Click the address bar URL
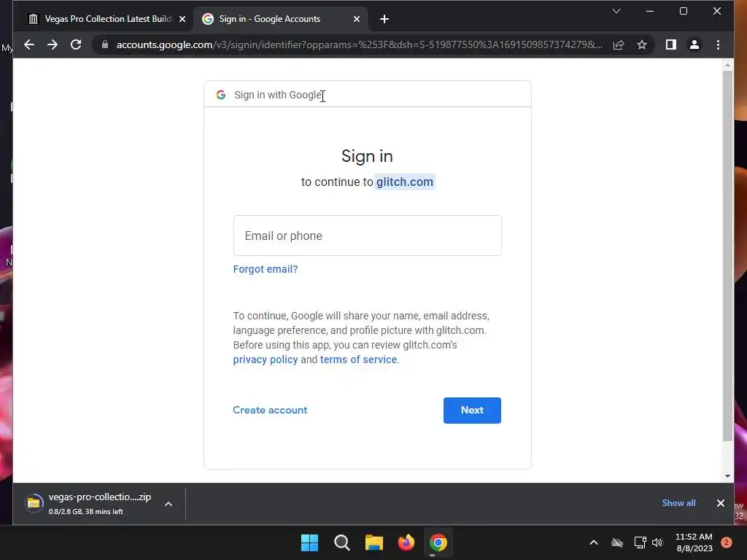The image size is (747, 560). (359, 44)
